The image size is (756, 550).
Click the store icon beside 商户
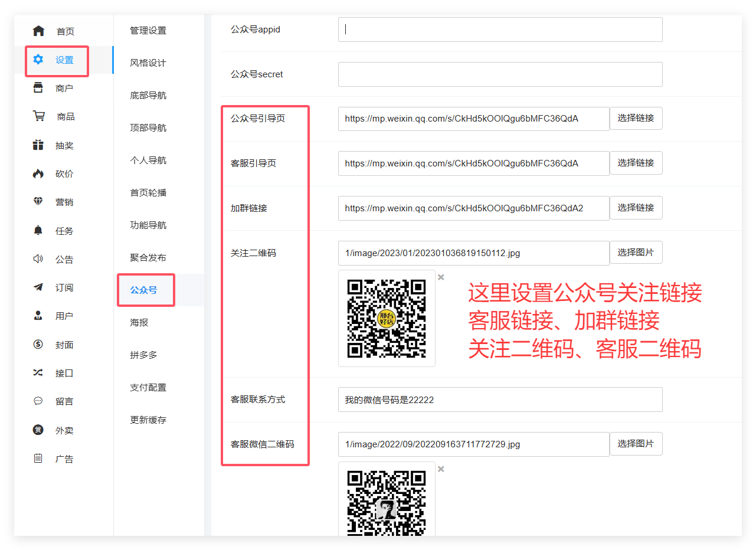[38, 88]
